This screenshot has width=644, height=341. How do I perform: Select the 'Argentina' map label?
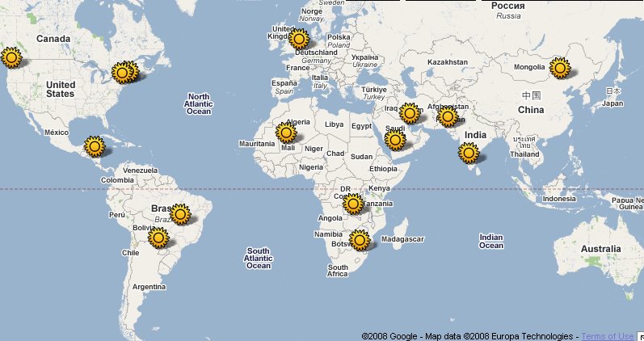[149, 287]
